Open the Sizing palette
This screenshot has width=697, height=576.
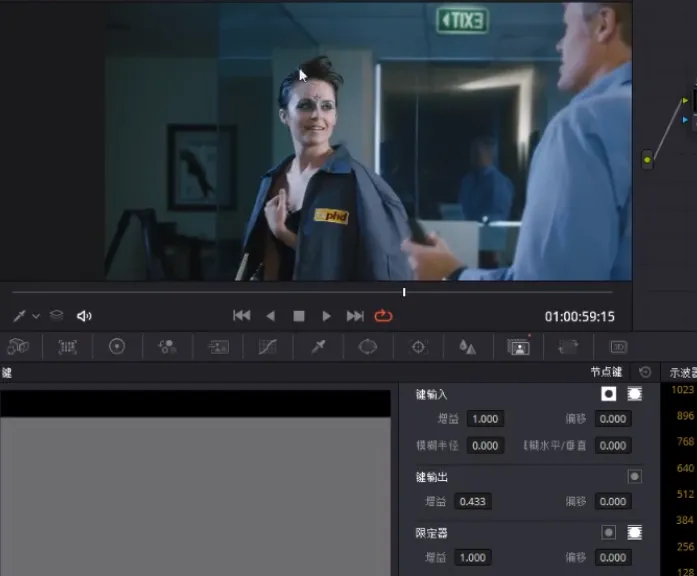point(568,347)
